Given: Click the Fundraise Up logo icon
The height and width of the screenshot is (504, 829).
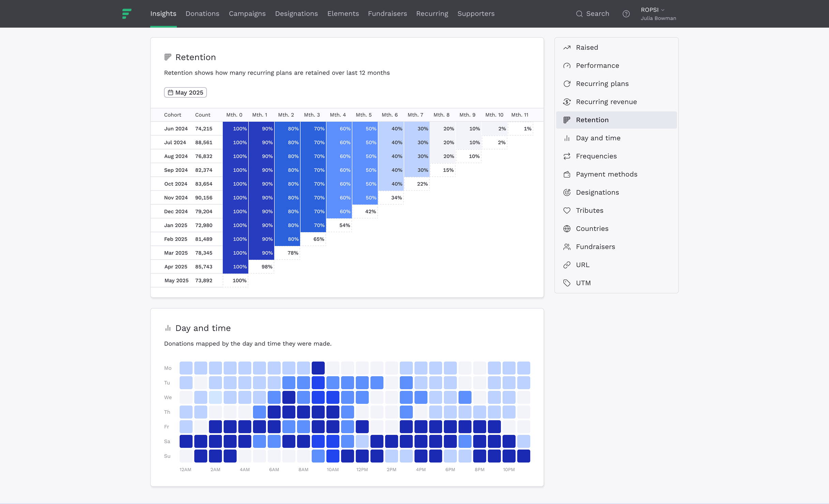Looking at the screenshot, I should (x=126, y=14).
